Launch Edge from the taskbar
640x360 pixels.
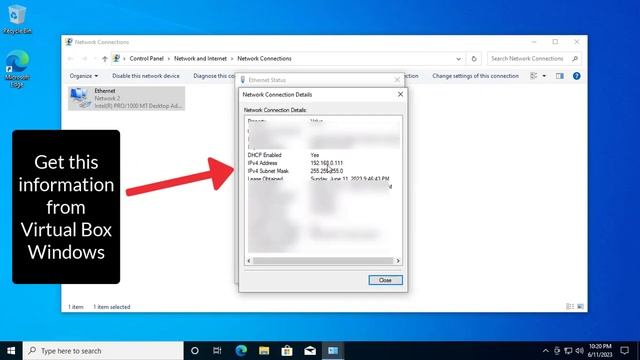pos(241,351)
